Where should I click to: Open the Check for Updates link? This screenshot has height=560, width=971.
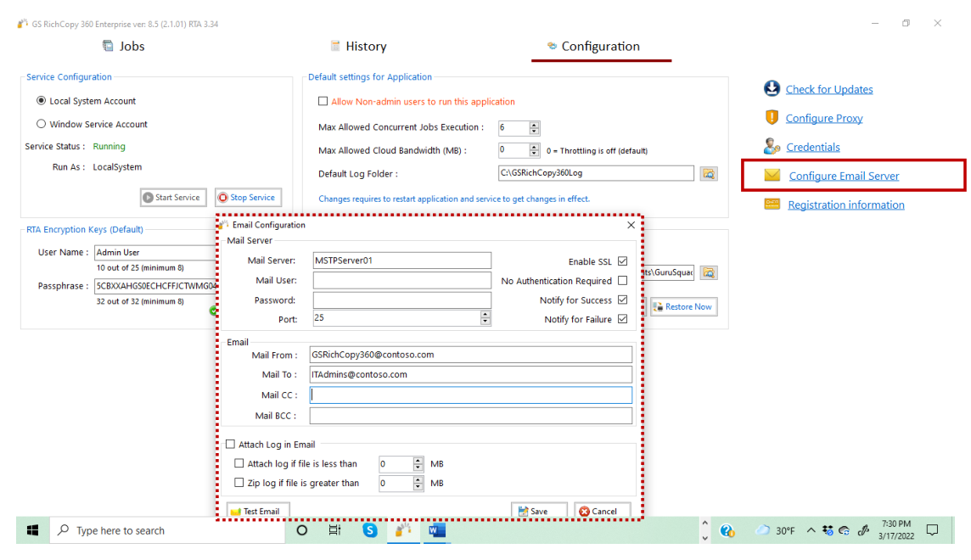(x=829, y=90)
